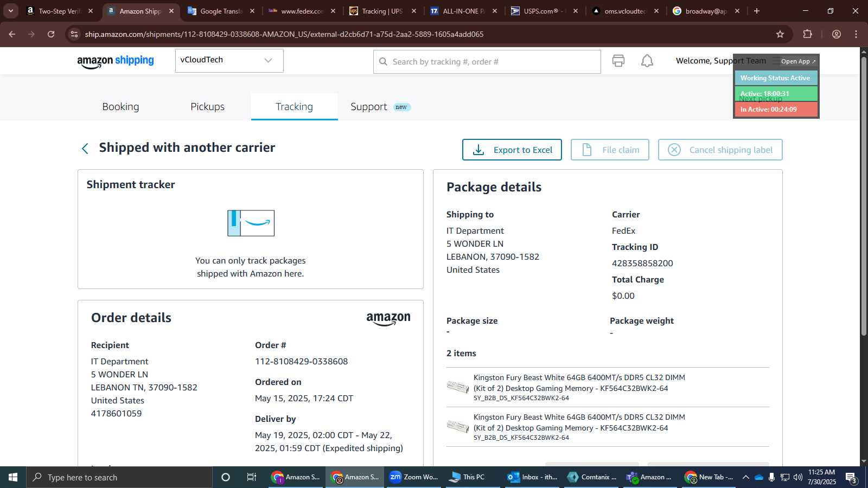Viewport: 868px width, 488px height.
Task: Navigate back with browser back arrow
Action: tap(12, 34)
